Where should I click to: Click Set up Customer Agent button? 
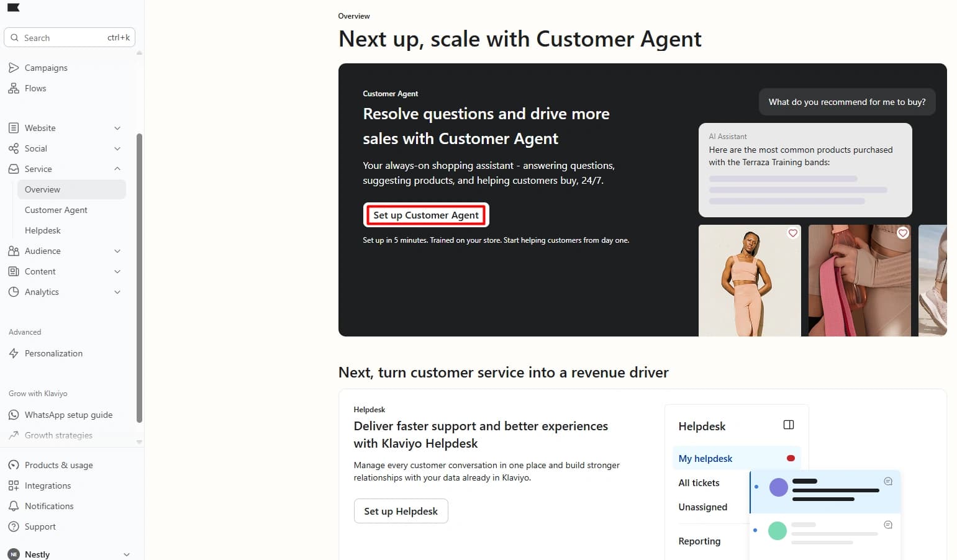pyautogui.click(x=426, y=215)
